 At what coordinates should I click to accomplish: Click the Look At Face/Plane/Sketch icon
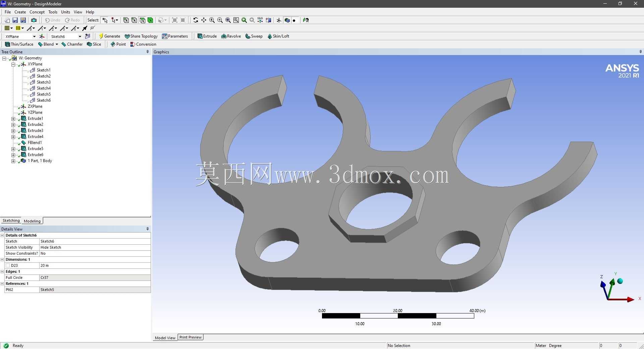click(306, 20)
